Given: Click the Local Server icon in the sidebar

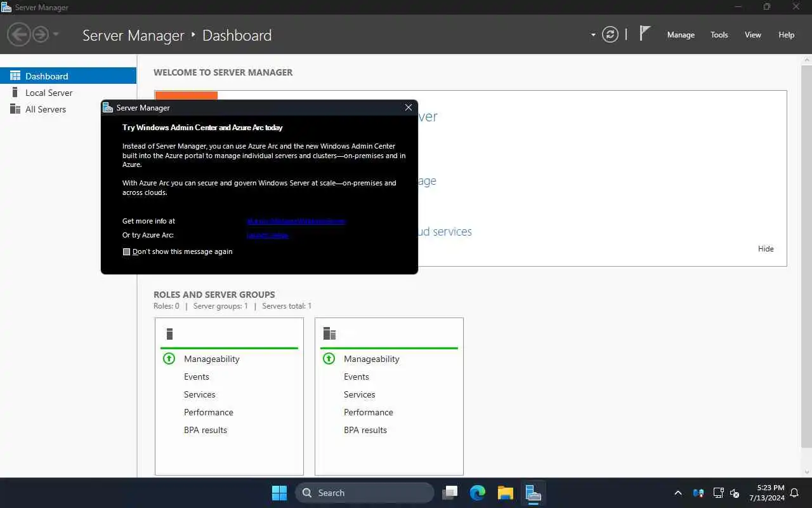Looking at the screenshot, I should 15,93.
